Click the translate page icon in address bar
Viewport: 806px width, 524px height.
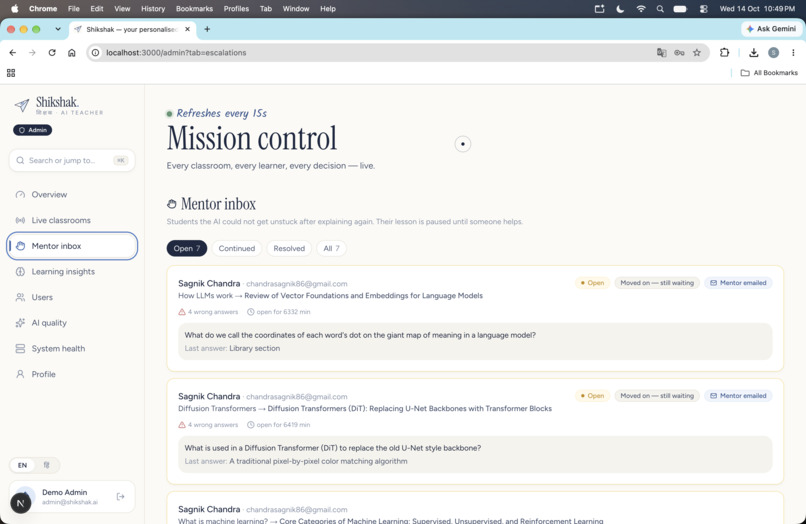click(x=662, y=52)
